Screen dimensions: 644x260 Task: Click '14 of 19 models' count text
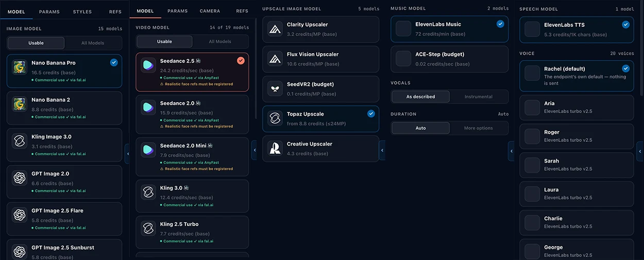coord(229,27)
